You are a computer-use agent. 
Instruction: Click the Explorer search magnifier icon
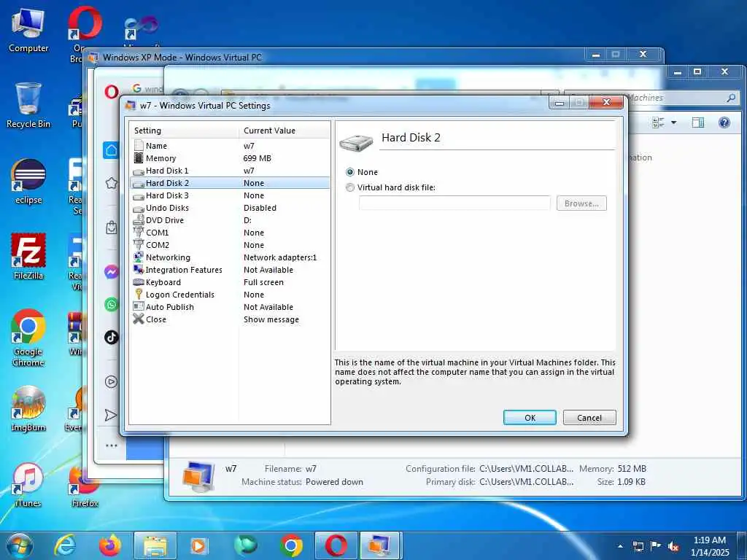tap(731, 98)
